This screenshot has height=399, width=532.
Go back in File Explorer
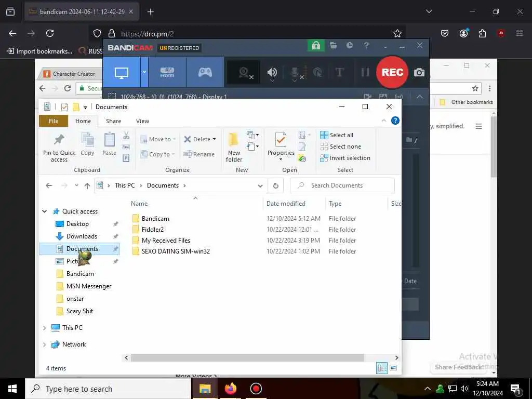coord(49,185)
